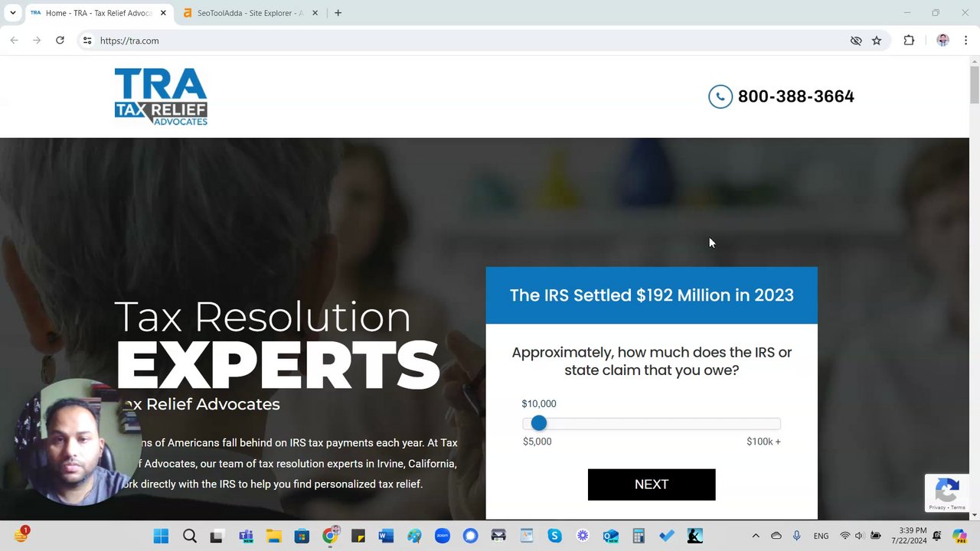Bookmark this page with the star icon

coord(877,41)
